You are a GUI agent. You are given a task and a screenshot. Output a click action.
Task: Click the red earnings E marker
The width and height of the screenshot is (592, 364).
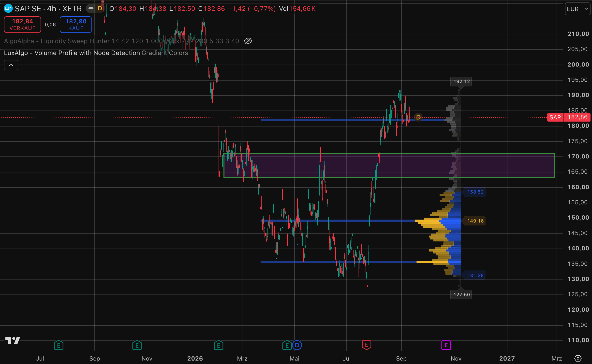pyautogui.click(x=366, y=345)
